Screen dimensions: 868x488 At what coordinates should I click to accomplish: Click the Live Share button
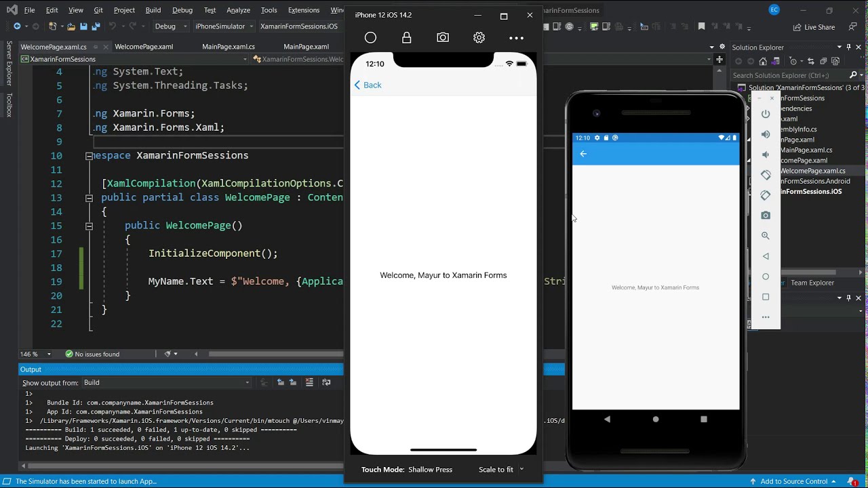pyautogui.click(x=814, y=27)
